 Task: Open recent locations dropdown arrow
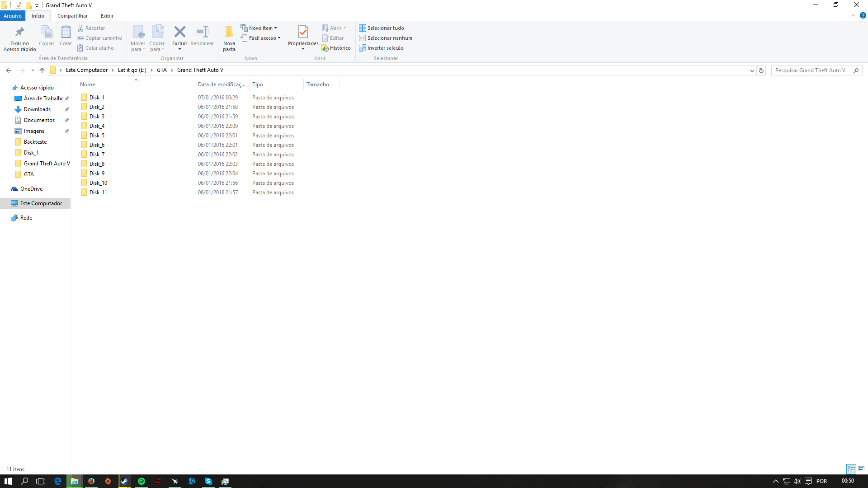coord(33,70)
